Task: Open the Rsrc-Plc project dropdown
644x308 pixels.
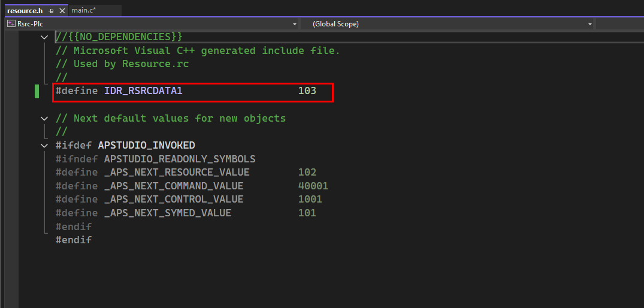Action: point(295,24)
